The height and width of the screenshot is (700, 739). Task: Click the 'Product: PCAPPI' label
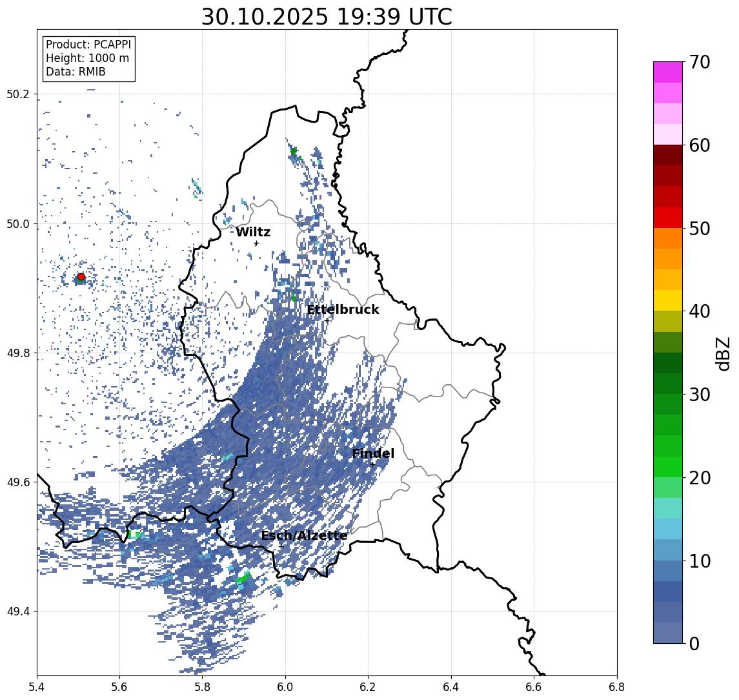(88, 45)
